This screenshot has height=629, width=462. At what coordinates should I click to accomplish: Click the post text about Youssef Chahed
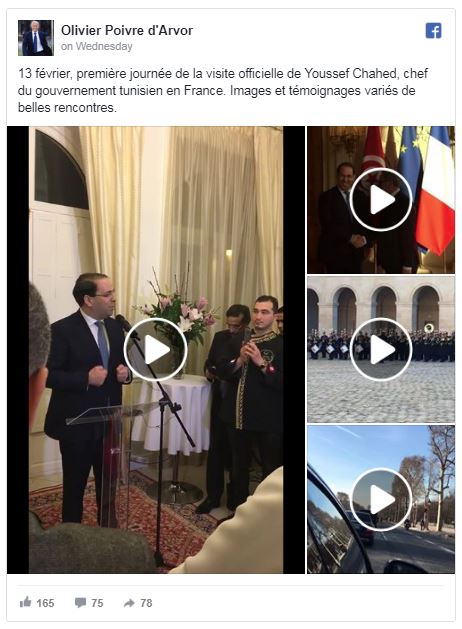pos(223,91)
